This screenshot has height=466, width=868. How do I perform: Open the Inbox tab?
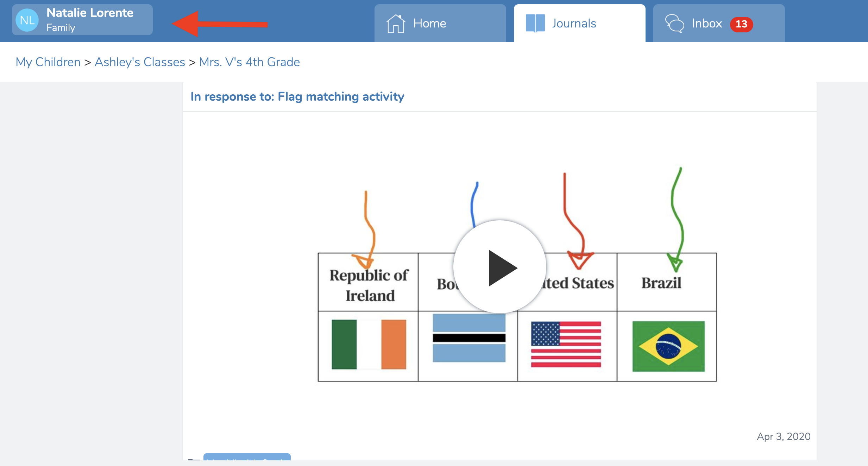tap(707, 24)
